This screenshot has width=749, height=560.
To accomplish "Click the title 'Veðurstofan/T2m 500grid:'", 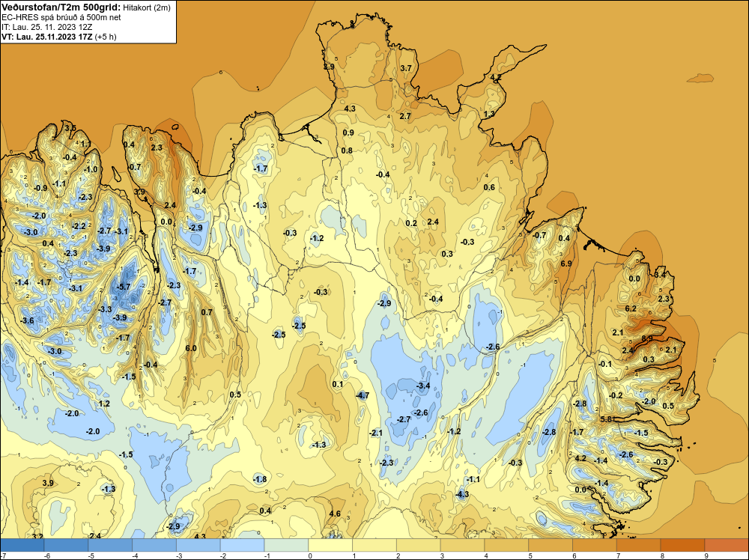I will pyautogui.click(x=61, y=6).
